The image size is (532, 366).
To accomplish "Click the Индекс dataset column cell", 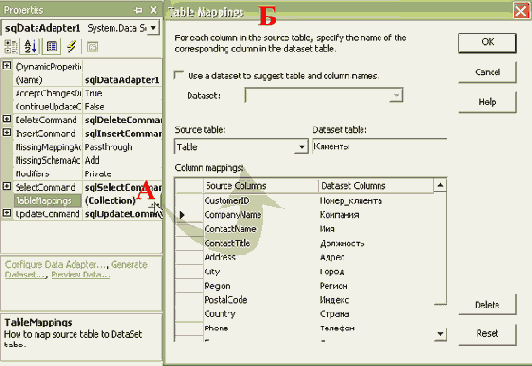I will pyautogui.click(x=376, y=300).
